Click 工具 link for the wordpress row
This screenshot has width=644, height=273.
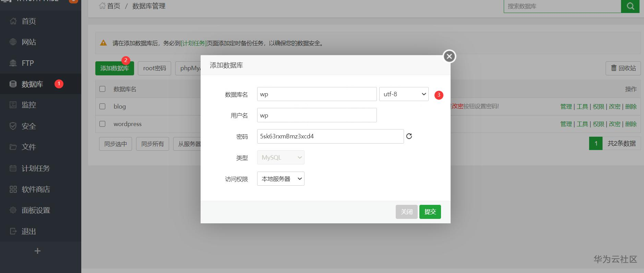coord(582,124)
